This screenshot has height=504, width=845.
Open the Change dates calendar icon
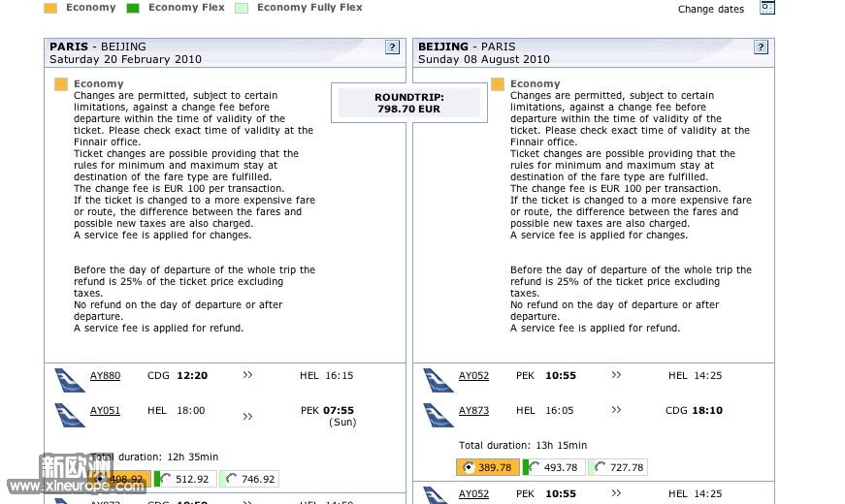(767, 8)
